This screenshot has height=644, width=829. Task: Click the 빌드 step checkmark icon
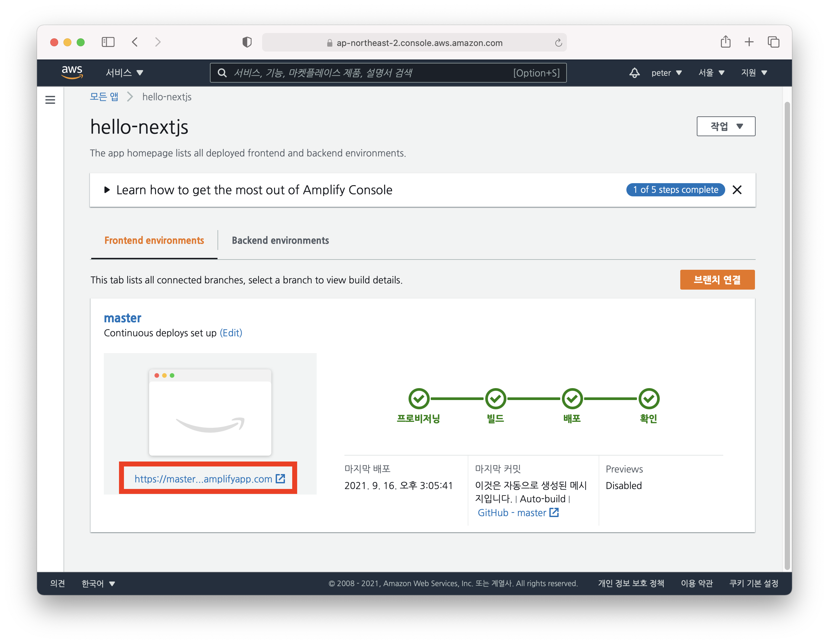(495, 399)
